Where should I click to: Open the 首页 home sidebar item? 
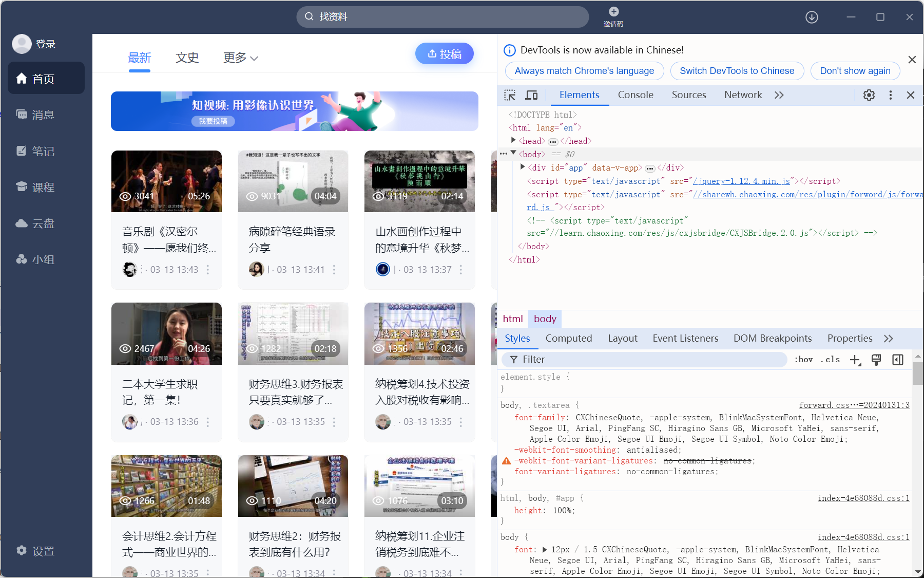tap(46, 78)
